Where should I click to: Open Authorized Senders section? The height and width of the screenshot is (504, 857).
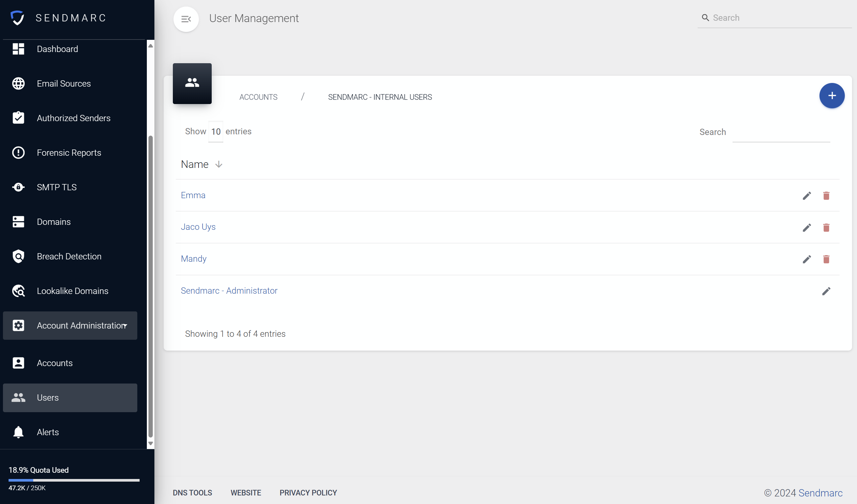(x=73, y=118)
